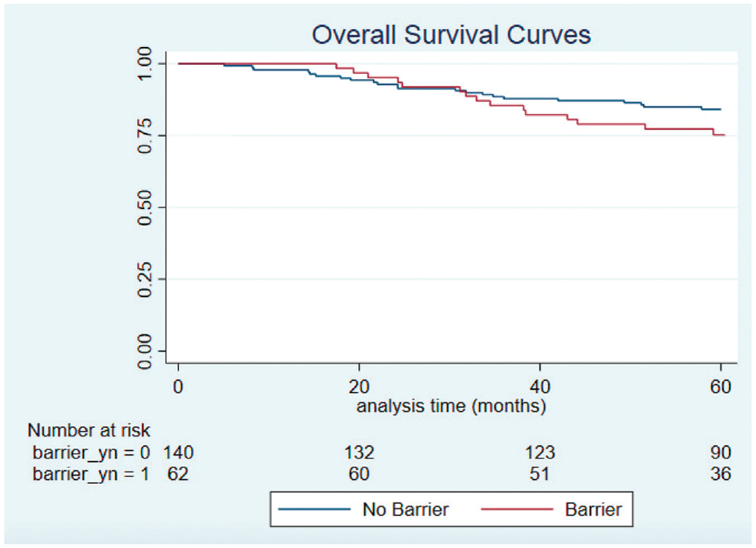Click the 0.00 y-axis tick label
The width and height of the screenshot is (756, 548).
(144, 351)
